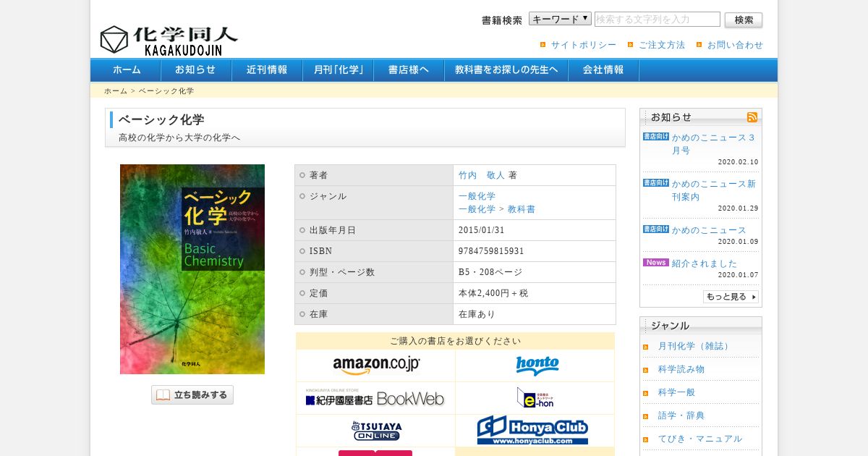Open the 書店様へ nav tab
The image size is (868, 456).
(x=409, y=70)
